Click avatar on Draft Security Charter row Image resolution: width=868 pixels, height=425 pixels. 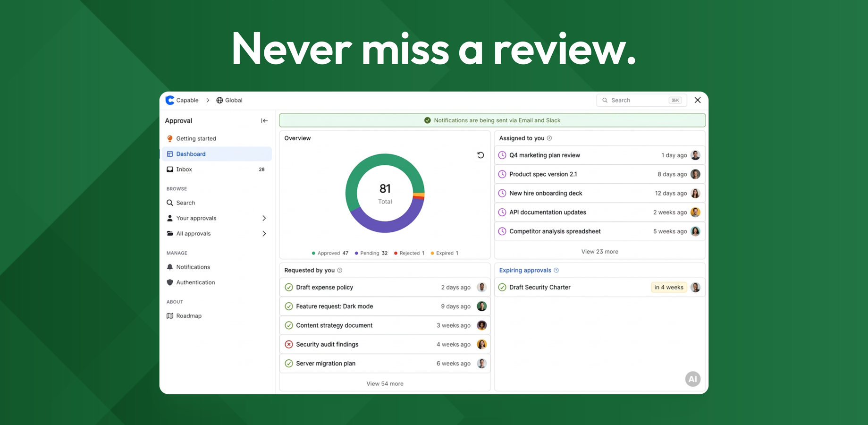[695, 287]
